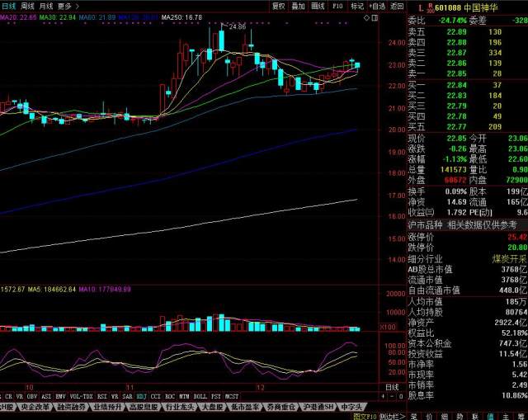
Task: Switch chart to 月线 monthly period
Action: point(46,6)
